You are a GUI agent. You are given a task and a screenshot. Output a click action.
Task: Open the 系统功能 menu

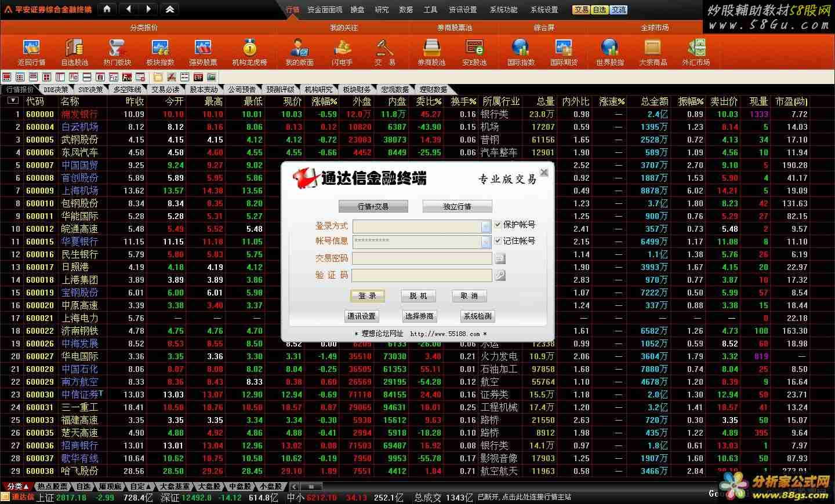tap(503, 10)
